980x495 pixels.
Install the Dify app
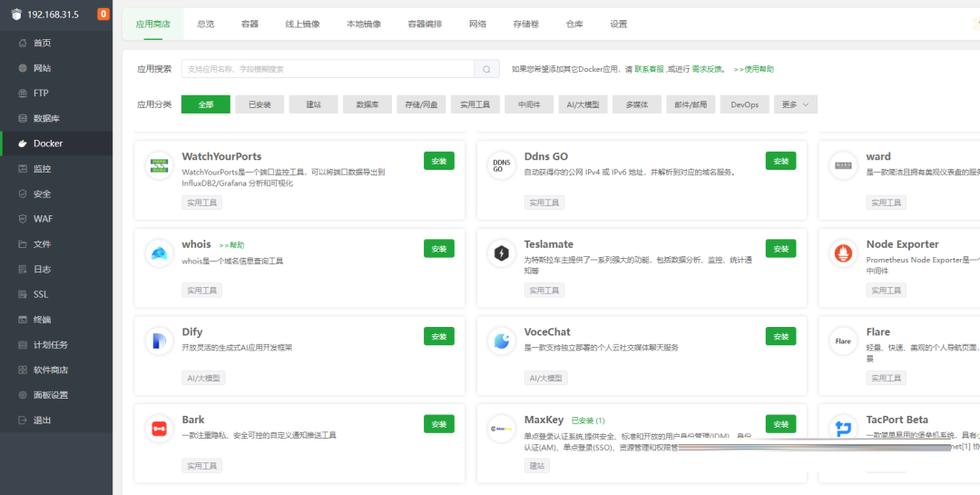pos(439,336)
